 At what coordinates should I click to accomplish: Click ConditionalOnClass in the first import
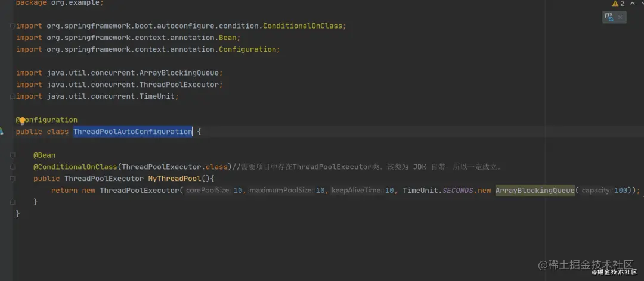click(x=302, y=26)
